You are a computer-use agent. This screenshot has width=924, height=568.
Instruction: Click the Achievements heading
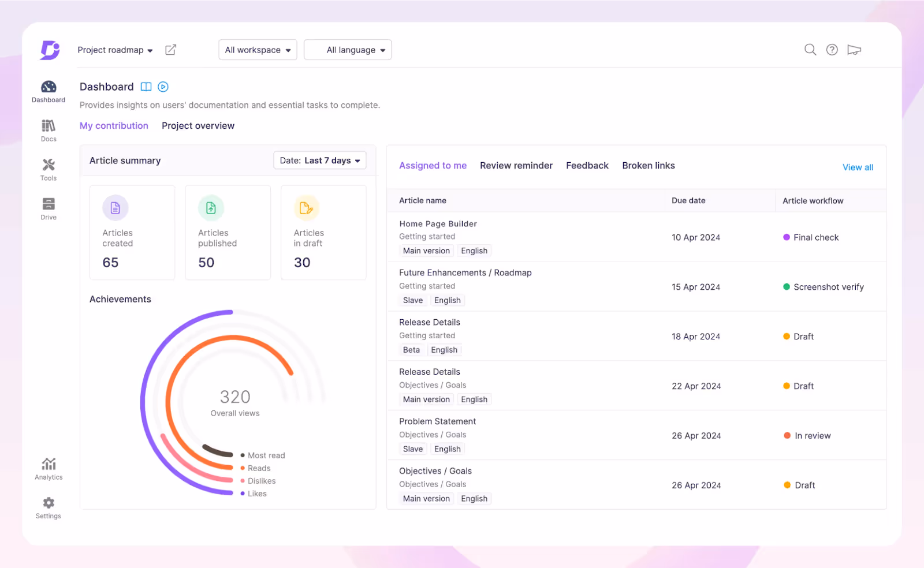click(x=120, y=299)
